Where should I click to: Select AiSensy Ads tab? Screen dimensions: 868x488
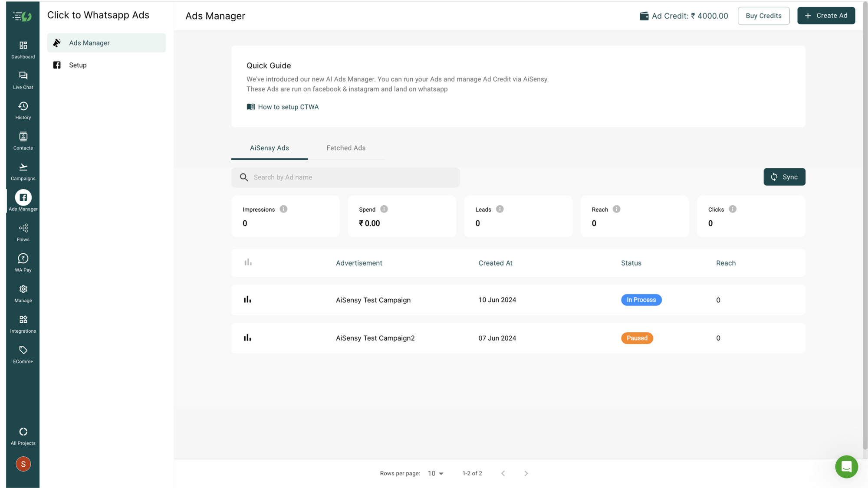269,148
